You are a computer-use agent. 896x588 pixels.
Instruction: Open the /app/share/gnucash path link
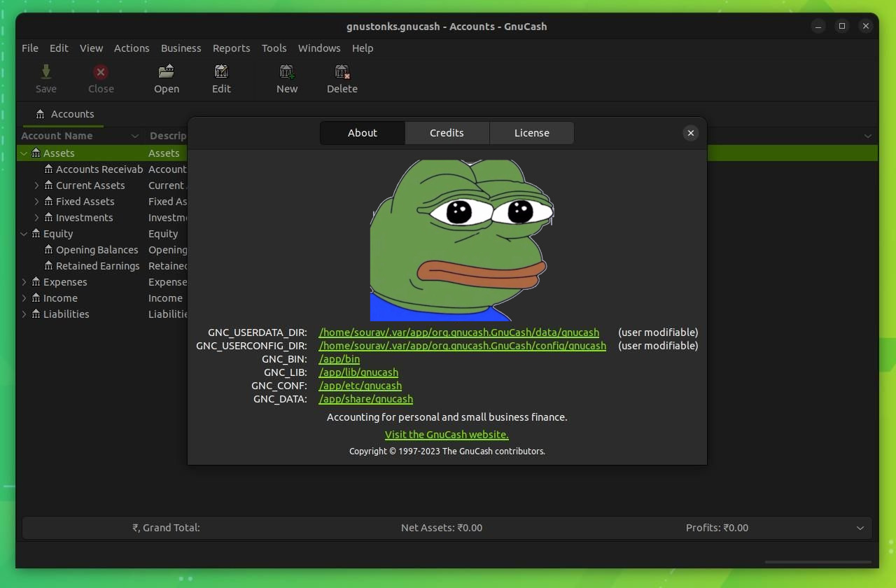tap(366, 399)
